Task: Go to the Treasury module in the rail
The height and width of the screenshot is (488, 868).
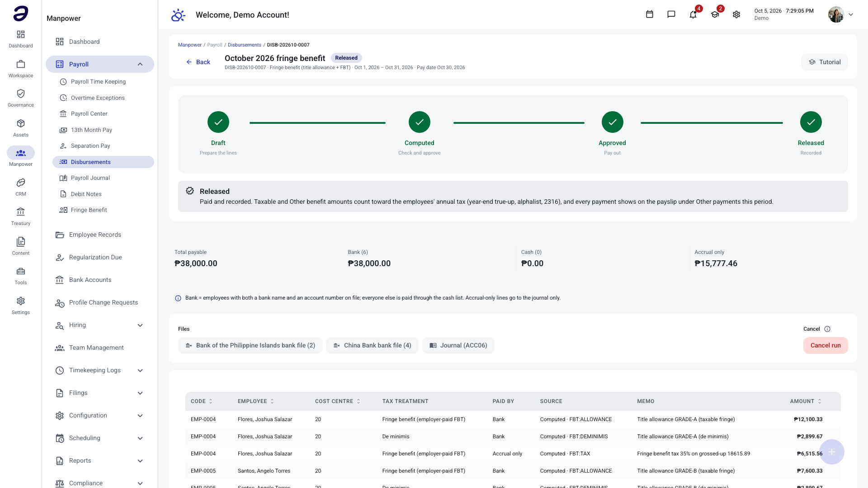Action: (x=21, y=216)
